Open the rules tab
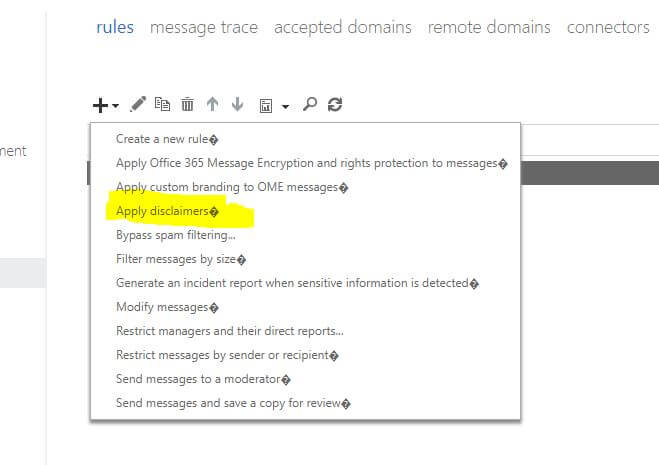Image resolution: width=659 pixels, height=465 pixels. [x=115, y=27]
